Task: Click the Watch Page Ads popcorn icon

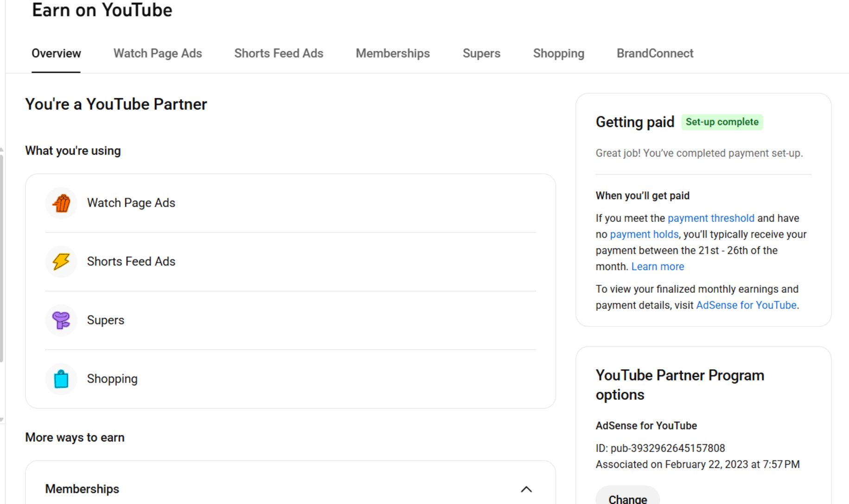Action: click(x=61, y=203)
